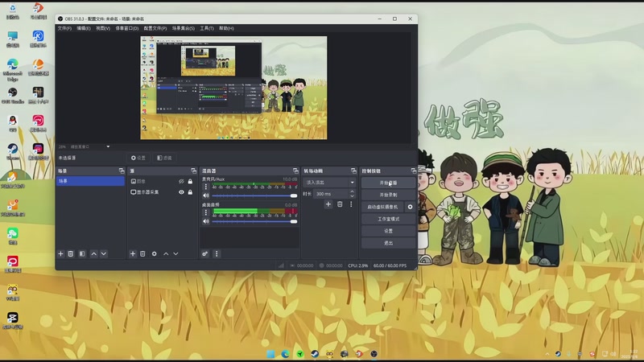644x362 pixels.
Task: Show the hidden 图像 source via eye icon
Action: (x=181, y=182)
